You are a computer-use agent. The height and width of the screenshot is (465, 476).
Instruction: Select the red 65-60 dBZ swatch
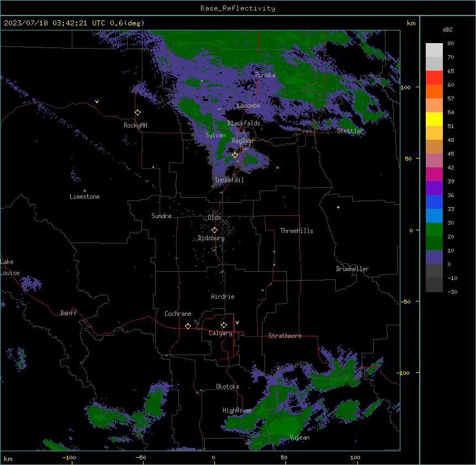pos(434,78)
